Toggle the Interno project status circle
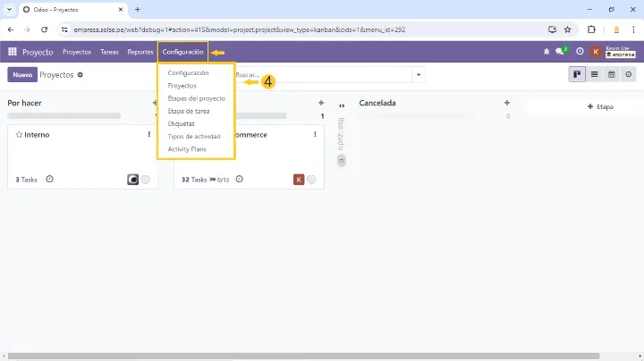The image size is (644, 361). pos(146,180)
